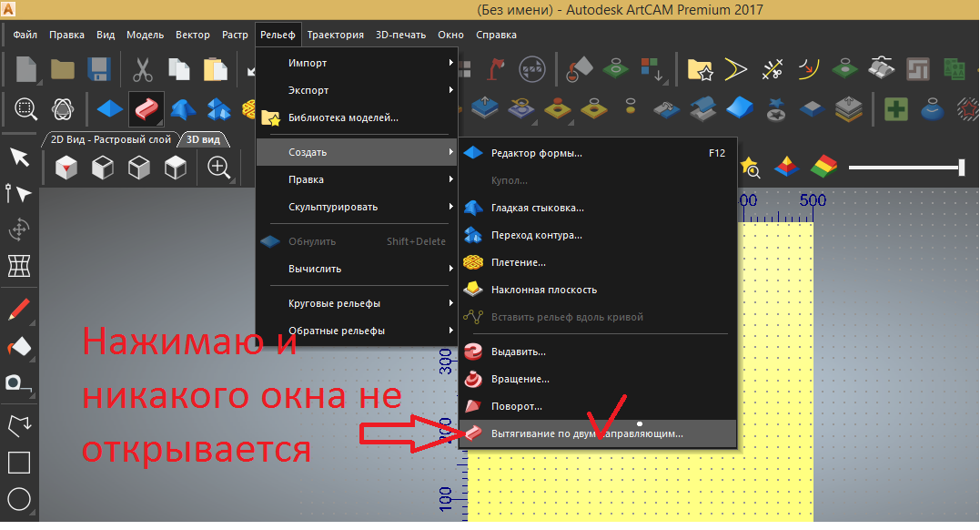Open the Траектория menu
The width and height of the screenshot is (980, 530).
pyautogui.click(x=335, y=35)
